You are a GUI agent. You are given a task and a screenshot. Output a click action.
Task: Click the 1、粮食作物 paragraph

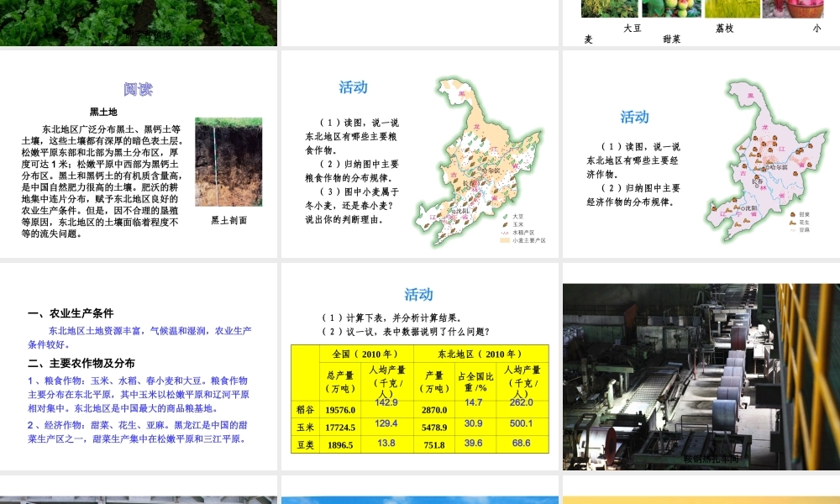pos(139,394)
